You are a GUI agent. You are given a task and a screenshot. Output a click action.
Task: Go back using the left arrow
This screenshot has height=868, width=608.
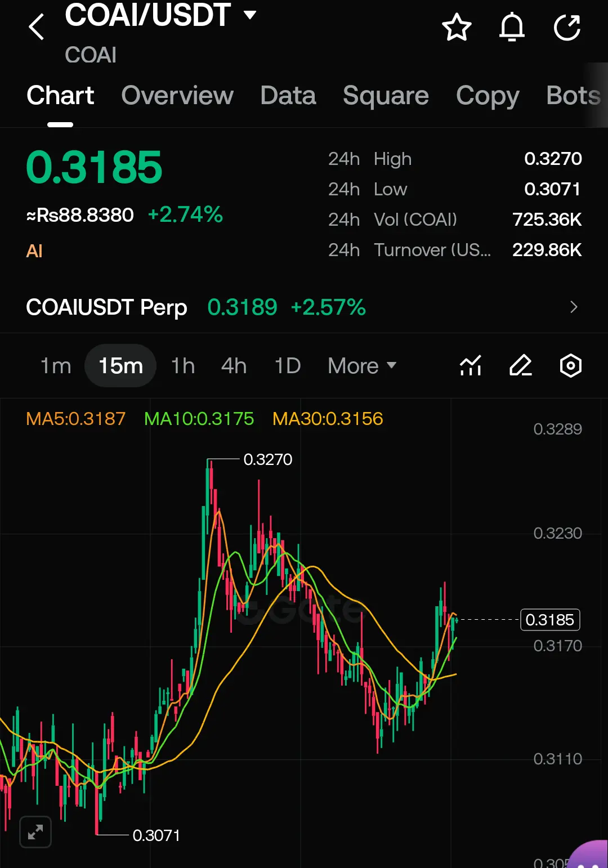(x=37, y=27)
